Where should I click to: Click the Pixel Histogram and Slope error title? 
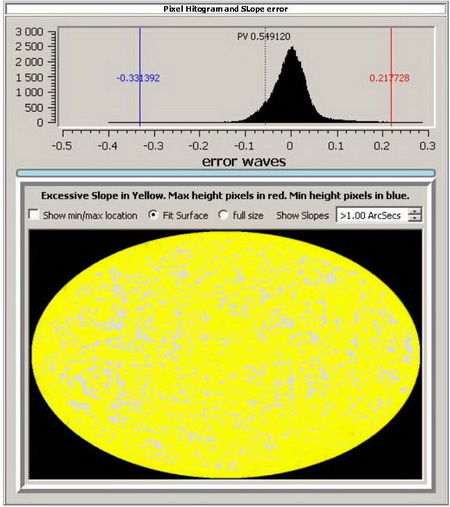(x=226, y=9)
